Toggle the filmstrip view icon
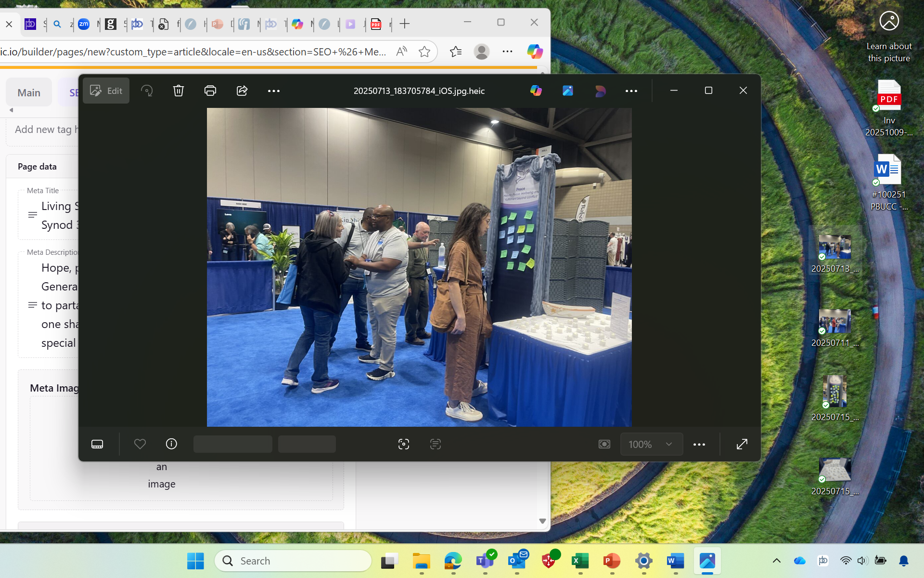The height and width of the screenshot is (578, 924). point(97,444)
